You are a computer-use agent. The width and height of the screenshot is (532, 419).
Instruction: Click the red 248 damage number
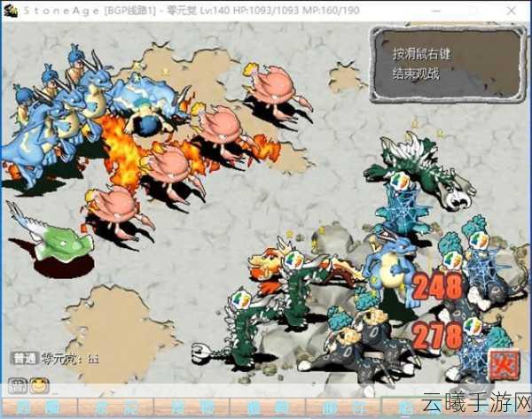[437, 287]
